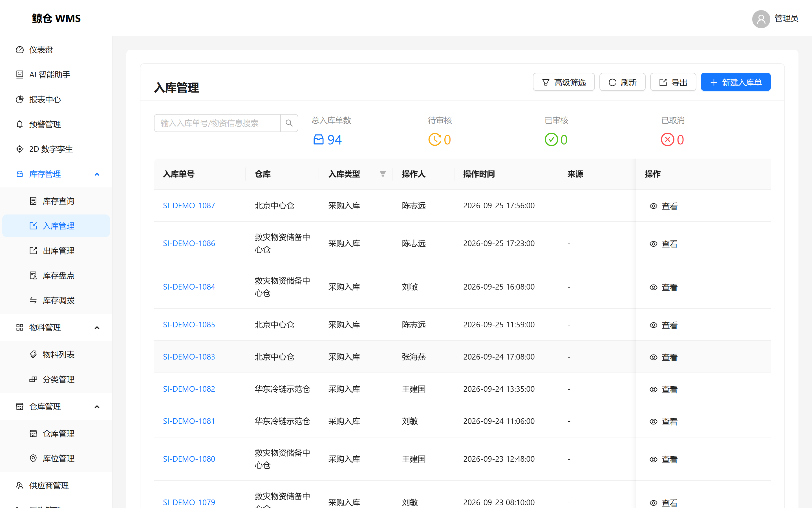Click the 预警管理 bell icon
The width and height of the screenshot is (812, 508).
click(20, 124)
